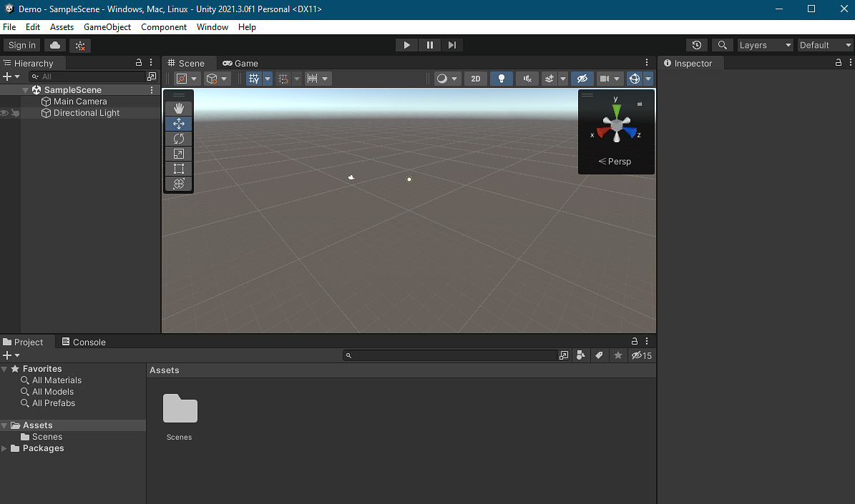Open the GameObject menu

click(107, 26)
